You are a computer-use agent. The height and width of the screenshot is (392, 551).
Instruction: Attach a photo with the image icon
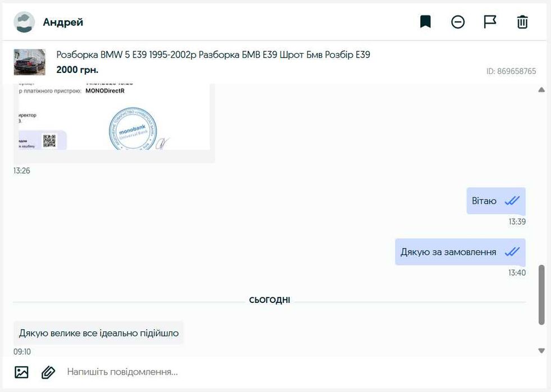21,372
